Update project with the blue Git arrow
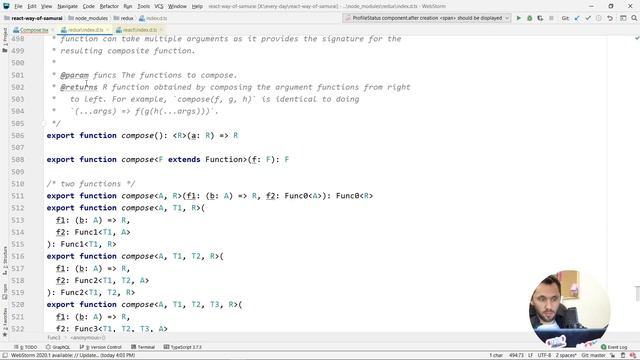This screenshot has height=360, width=640. pos(577,18)
